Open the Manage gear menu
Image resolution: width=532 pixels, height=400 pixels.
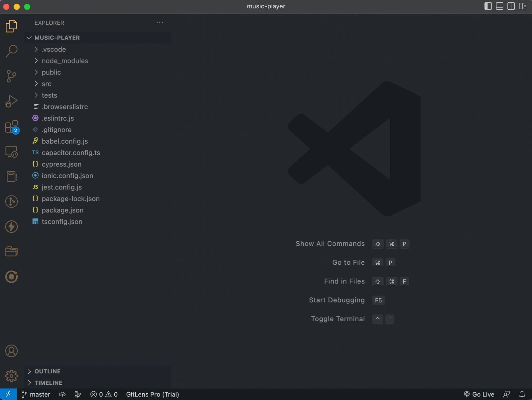tap(11, 376)
